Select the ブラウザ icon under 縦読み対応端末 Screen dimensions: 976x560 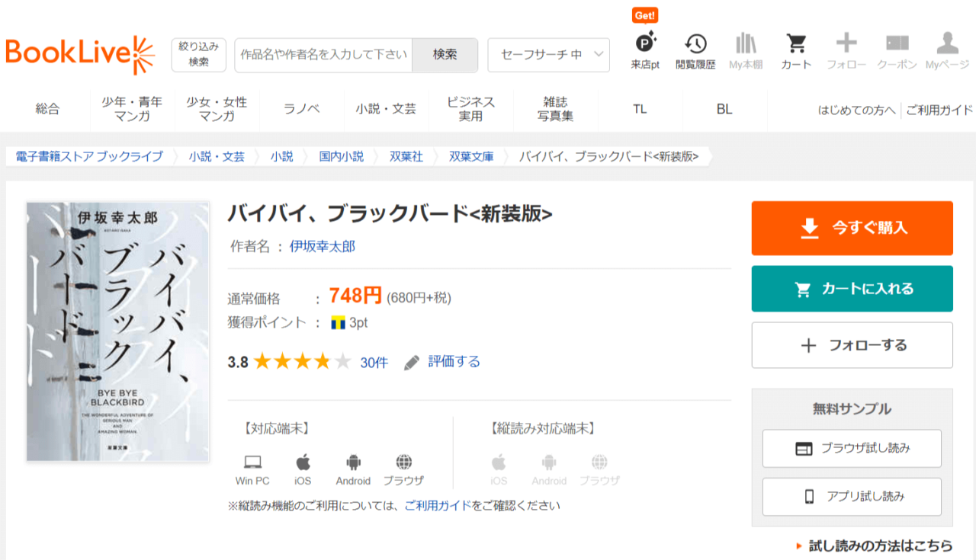pyautogui.click(x=599, y=462)
